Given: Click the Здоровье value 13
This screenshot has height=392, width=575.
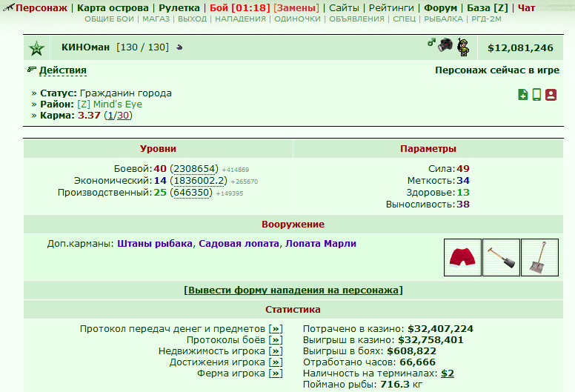Looking at the screenshot, I should pos(463,193).
